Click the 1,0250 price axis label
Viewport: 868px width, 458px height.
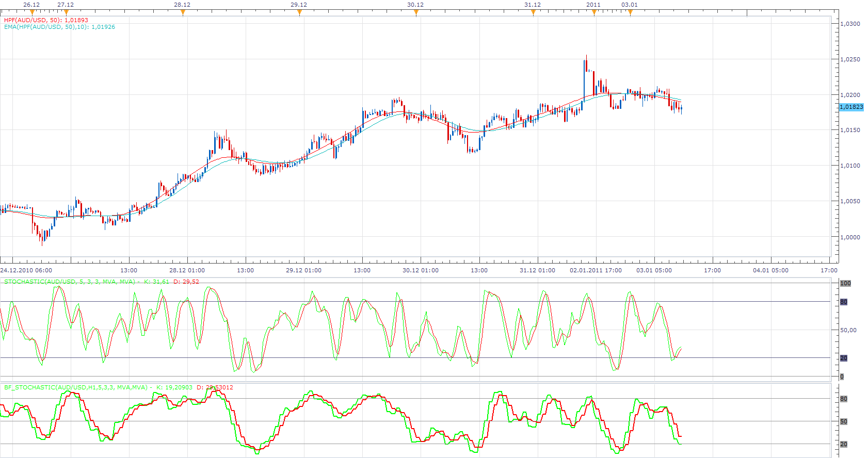coord(850,59)
